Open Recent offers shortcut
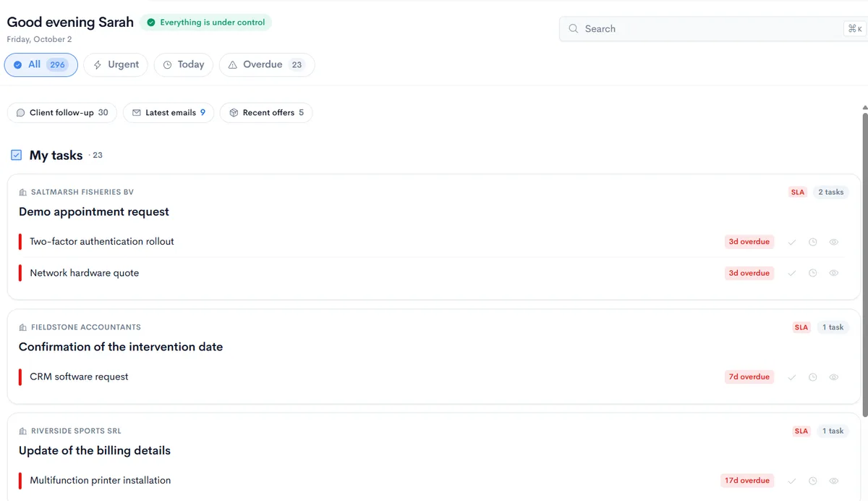Viewport: 868px width, 501px height. tap(266, 112)
